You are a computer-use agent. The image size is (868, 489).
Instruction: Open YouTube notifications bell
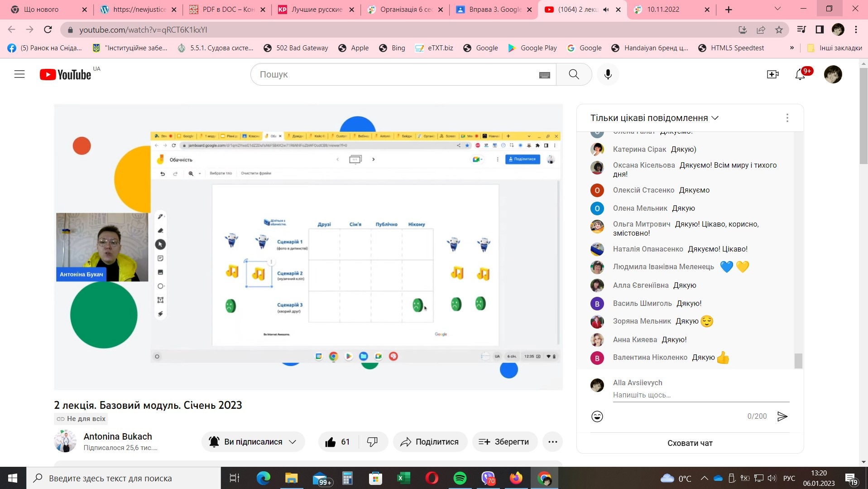click(x=800, y=74)
